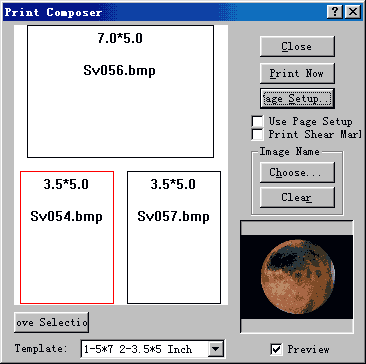
Task: Expand the Template dropdown arrow
Action: click(x=216, y=349)
